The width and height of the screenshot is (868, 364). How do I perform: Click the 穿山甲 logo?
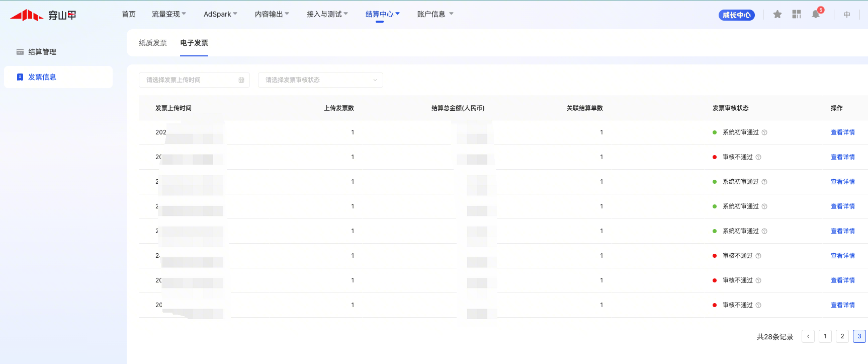pyautogui.click(x=43, y=15)
